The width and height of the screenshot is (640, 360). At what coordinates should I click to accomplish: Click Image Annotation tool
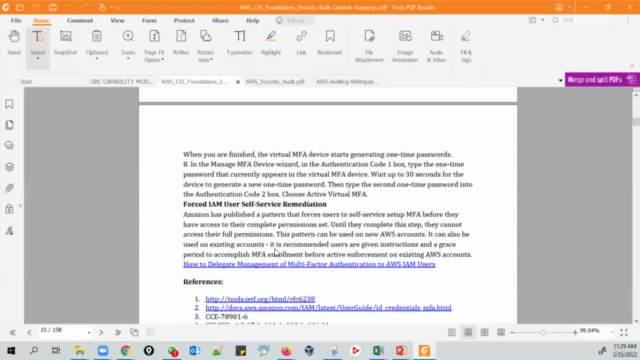[x=405, y=46]
